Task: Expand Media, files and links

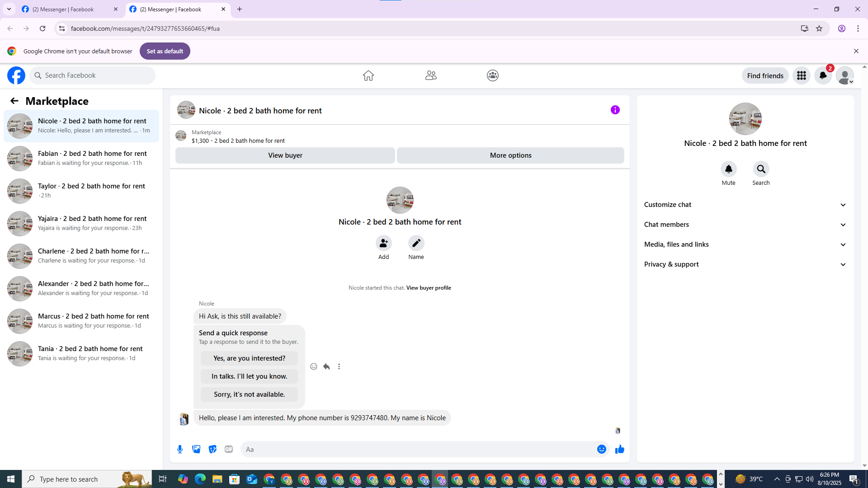Action: tap(745, 244)
